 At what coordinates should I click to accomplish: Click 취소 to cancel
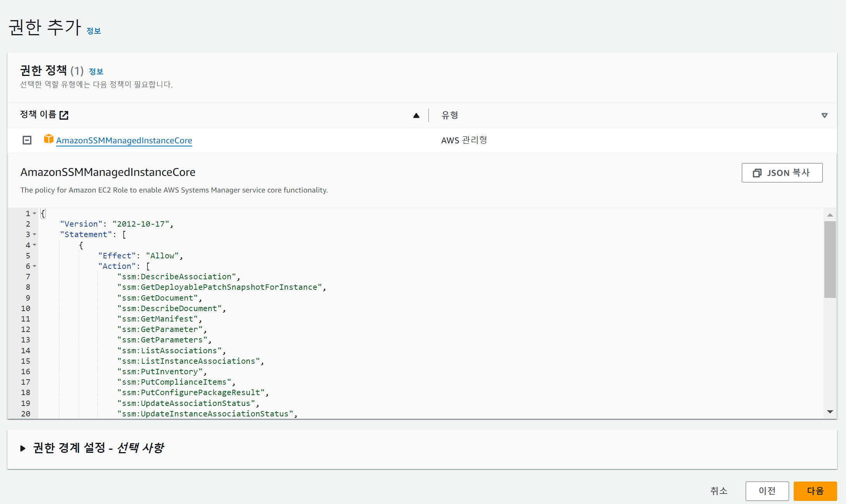tap(719, 491)
